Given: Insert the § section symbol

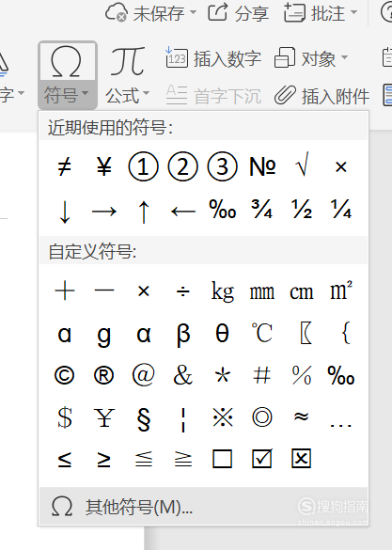Looking at the screenshot, I should pos(144,418).
